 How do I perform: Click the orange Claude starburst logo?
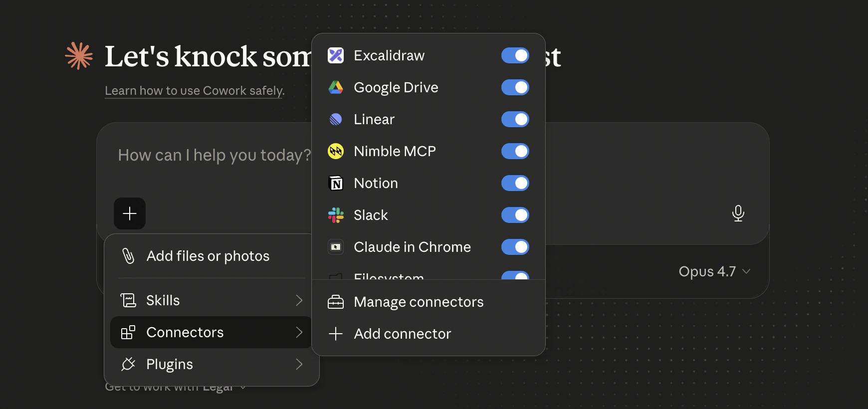coord(79,55)
